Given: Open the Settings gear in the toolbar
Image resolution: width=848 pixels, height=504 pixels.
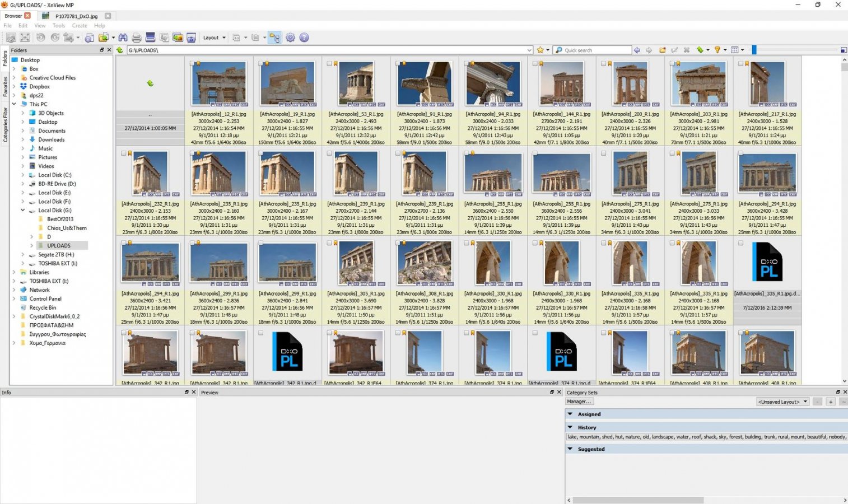Looking at the screenshot, I should [x=290, y=38].
